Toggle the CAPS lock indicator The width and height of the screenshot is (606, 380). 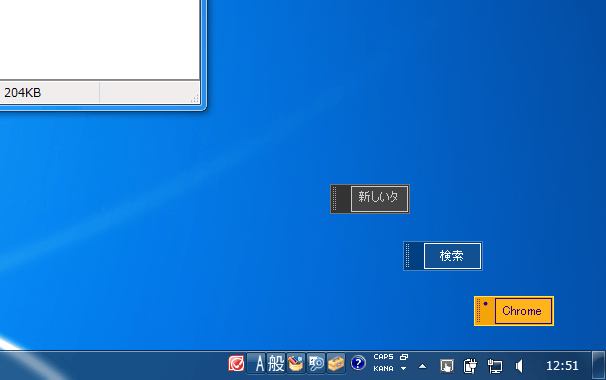[x=383, y=357]
